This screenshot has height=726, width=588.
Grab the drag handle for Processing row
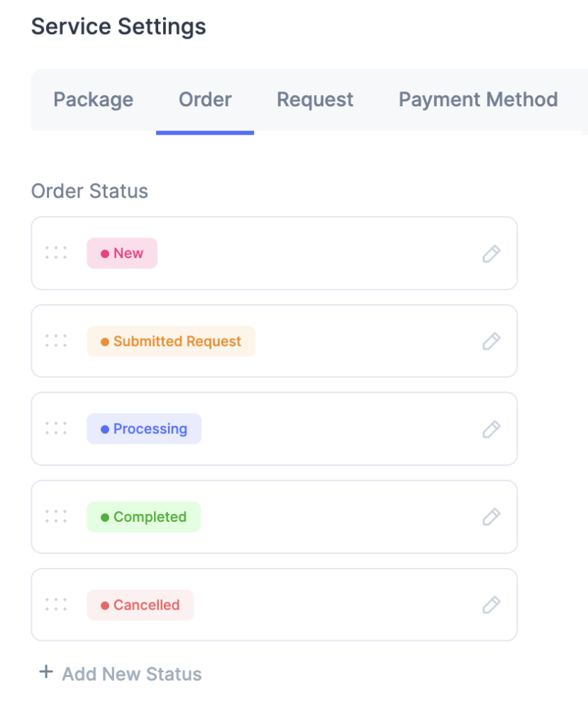pos(56,429)
